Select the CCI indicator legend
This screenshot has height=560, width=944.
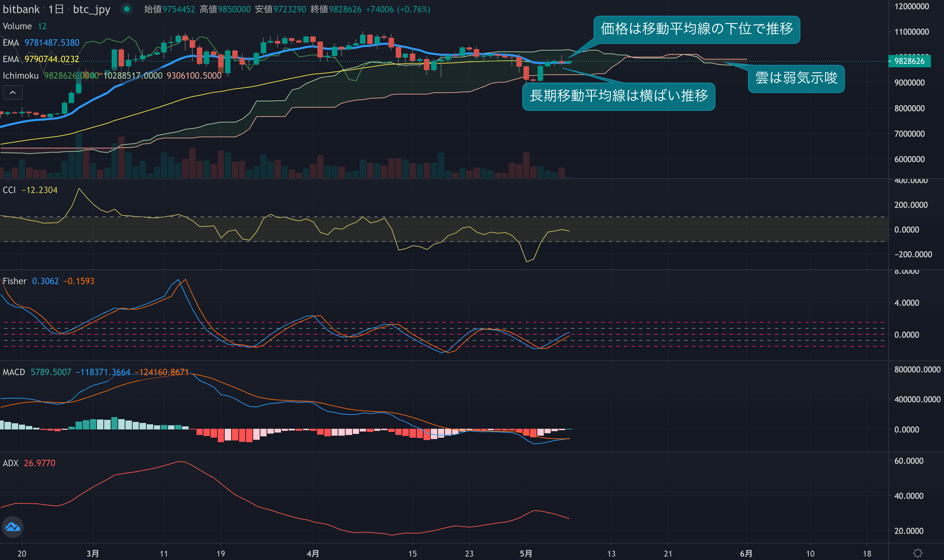(x=9, y=190)
